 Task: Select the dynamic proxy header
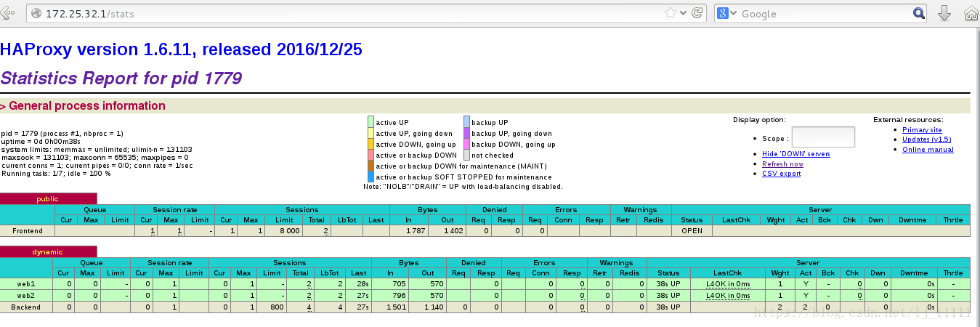48,251
